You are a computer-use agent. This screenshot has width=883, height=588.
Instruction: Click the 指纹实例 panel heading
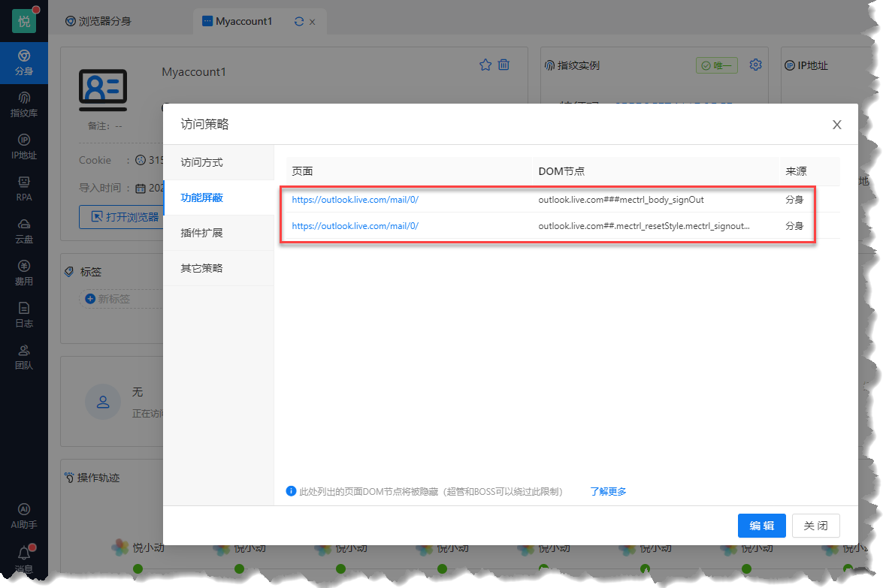(x=572, y=66)
